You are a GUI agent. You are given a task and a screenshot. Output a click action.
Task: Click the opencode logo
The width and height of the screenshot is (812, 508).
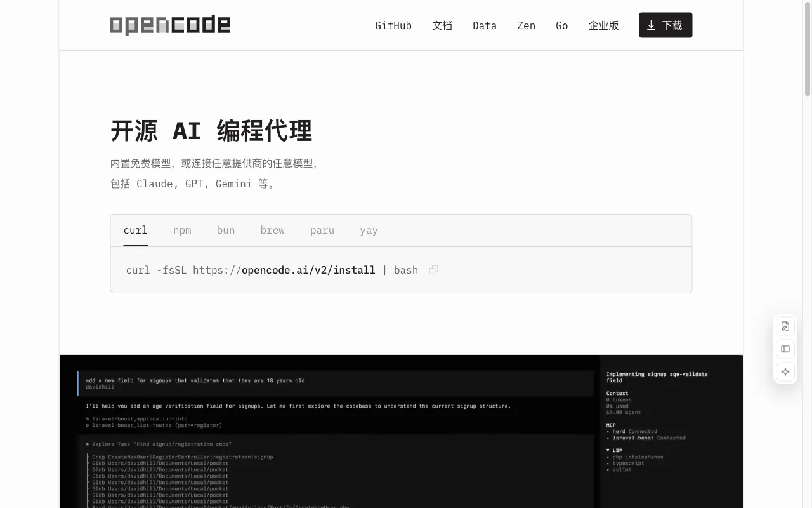pos(170,25)
